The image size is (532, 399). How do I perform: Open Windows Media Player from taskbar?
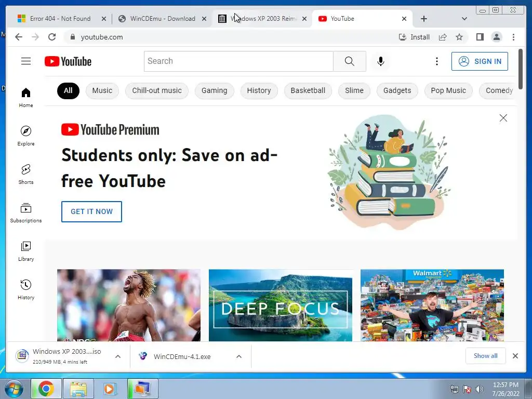tap(109, 389)
